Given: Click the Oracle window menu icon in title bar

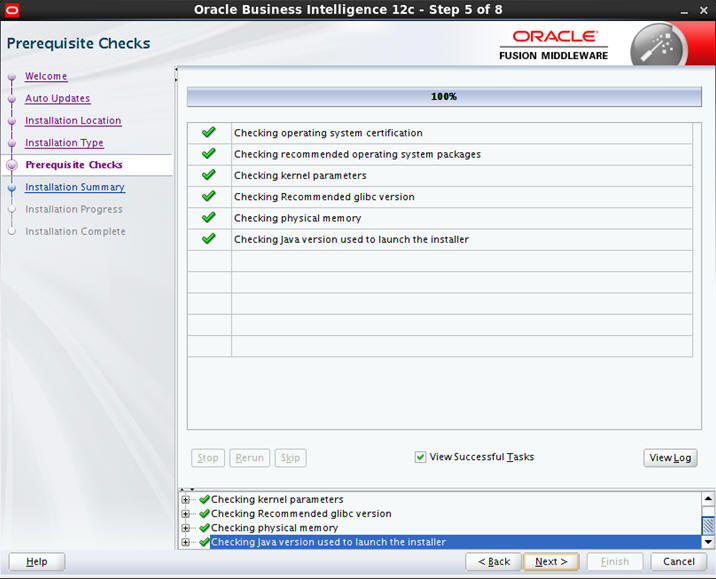Looking at the screenshot, I should [x=11, y=10].
